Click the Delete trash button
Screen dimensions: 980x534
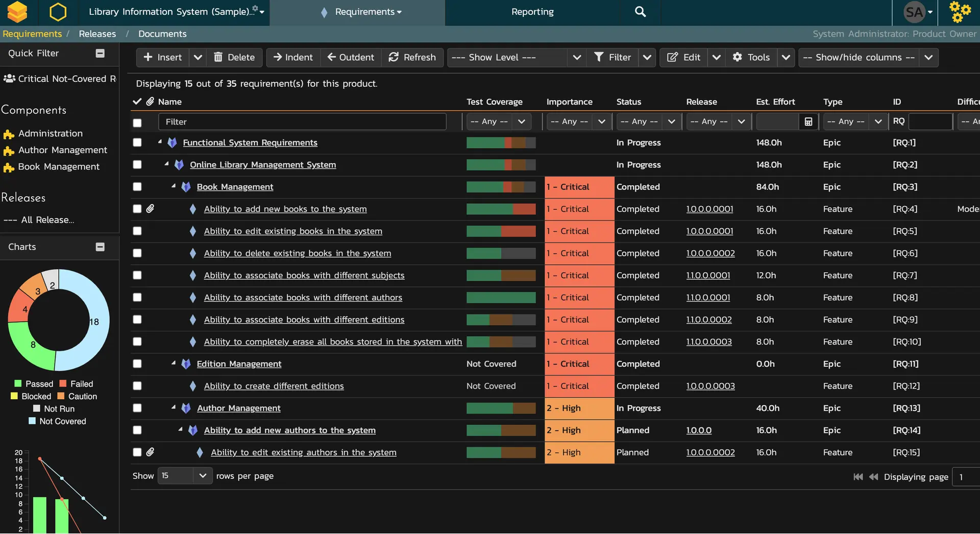(234, 57)
